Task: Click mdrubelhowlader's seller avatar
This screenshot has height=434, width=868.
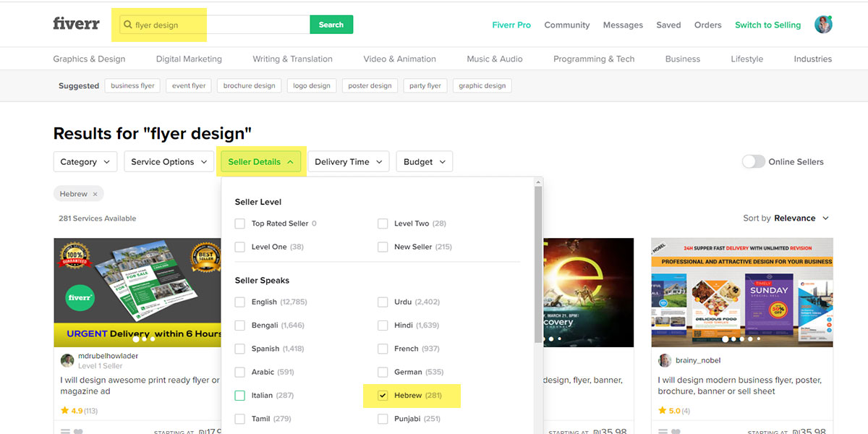Action: 67,360
